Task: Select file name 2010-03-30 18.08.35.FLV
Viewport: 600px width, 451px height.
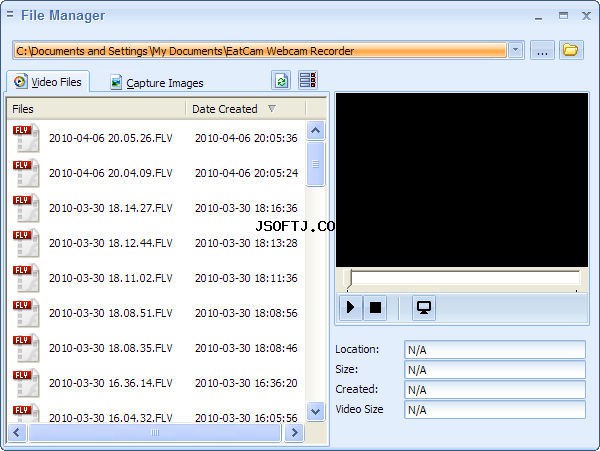Action: 111,348
